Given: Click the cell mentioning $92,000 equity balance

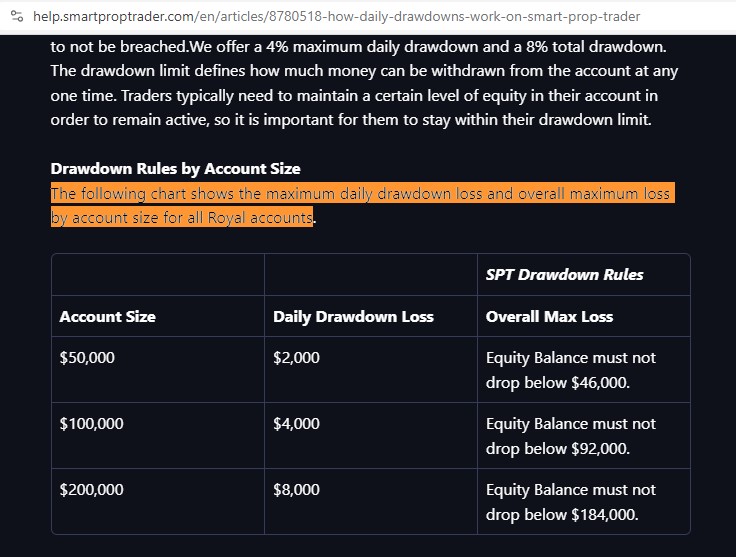Looking at the screenshot, I should click(x=570, y=435).
